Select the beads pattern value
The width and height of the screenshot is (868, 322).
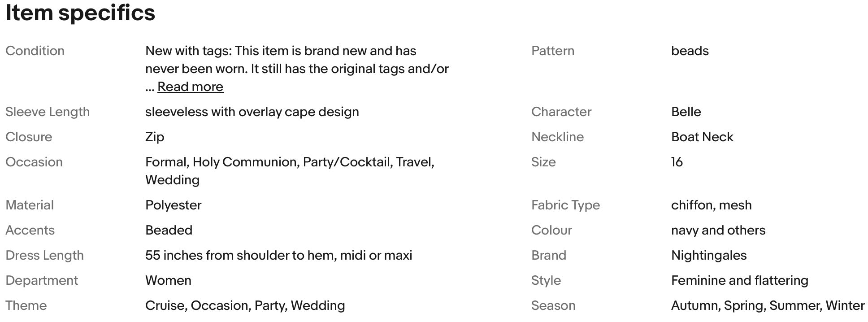click(x=690, y=51)
